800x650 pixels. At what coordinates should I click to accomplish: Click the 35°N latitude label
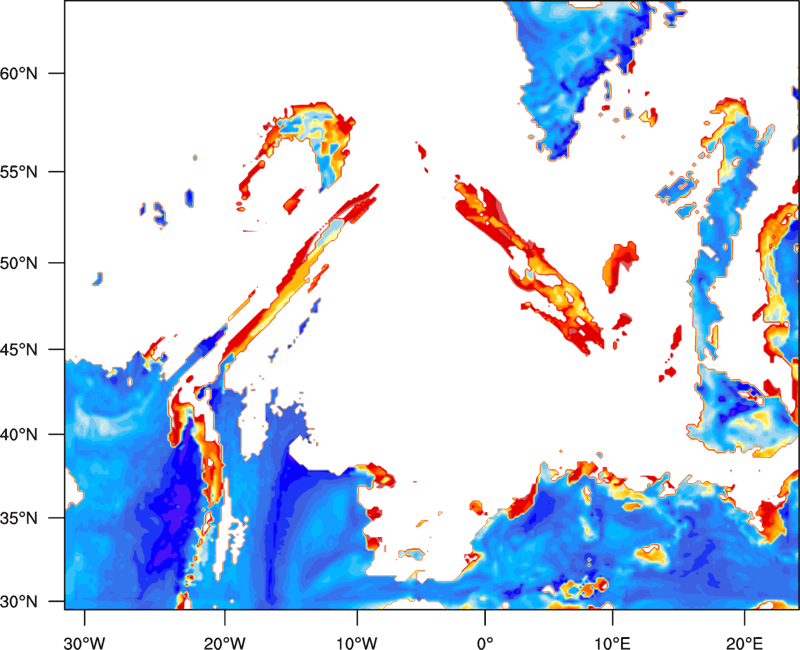pyautogui.click(x=19, y=518)
